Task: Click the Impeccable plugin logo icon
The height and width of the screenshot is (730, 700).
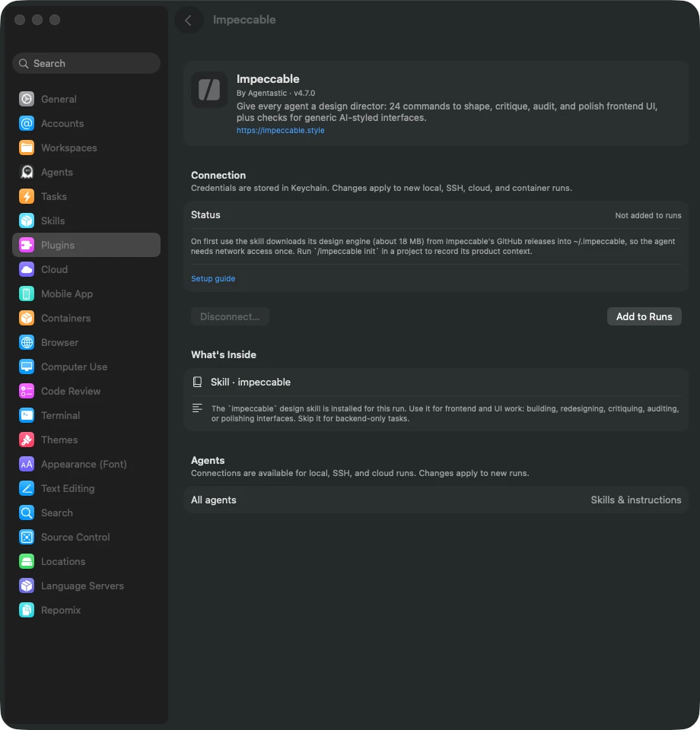Action: click(x=209, y=90)
